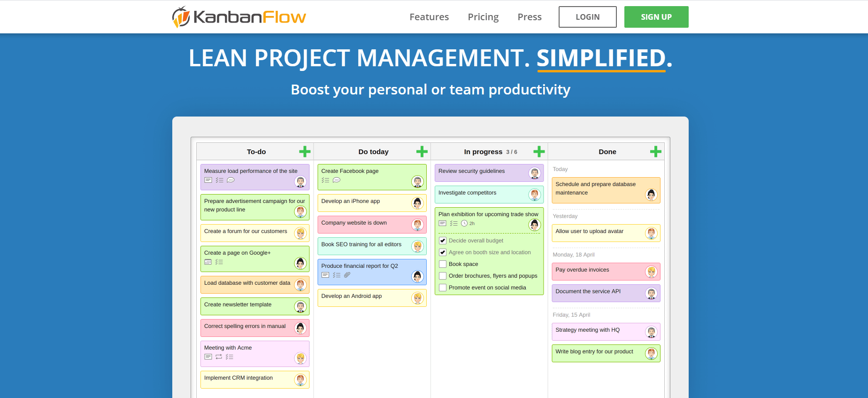The image size is (868, 398).
Task: Click the avatar on Review security guidelines
Action: pyautogui.click(x=534, y=173)
